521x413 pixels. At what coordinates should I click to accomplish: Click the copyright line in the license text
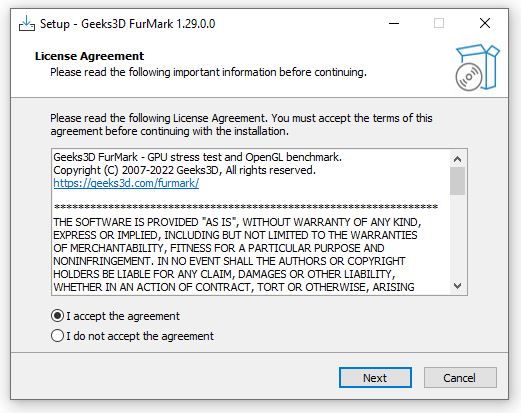(184, 170)
